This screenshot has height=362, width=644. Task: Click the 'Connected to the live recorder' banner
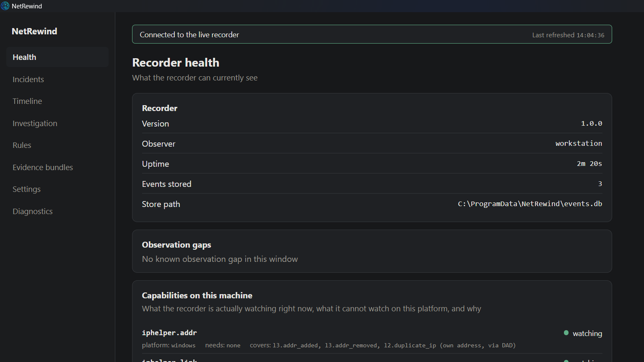(372, 34)
